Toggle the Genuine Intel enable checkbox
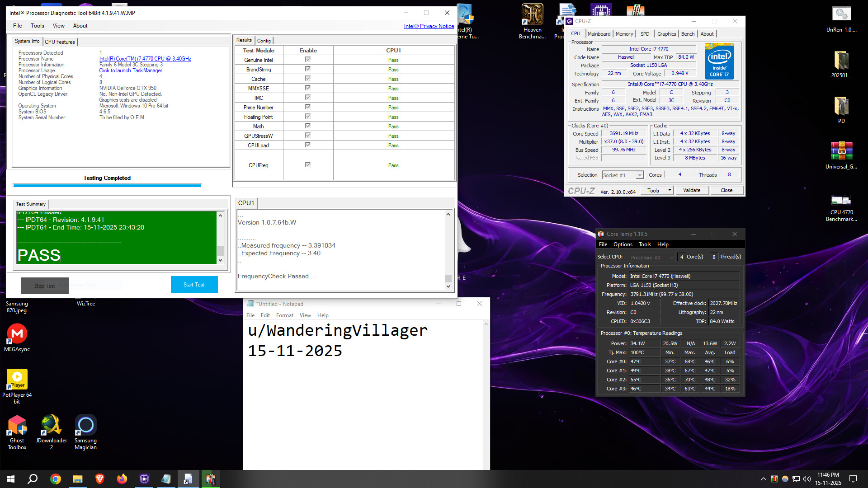 [308, 60]
